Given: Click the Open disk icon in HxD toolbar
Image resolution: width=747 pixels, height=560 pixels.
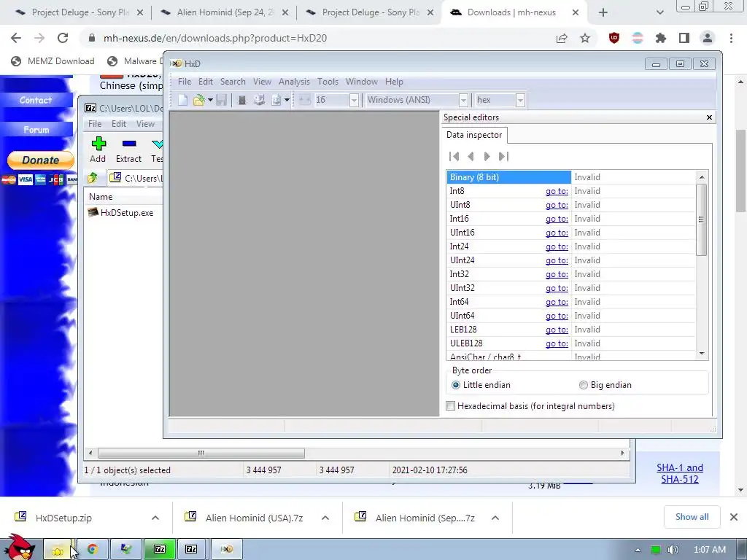Looking at the screenshot, I should [259, 99].
